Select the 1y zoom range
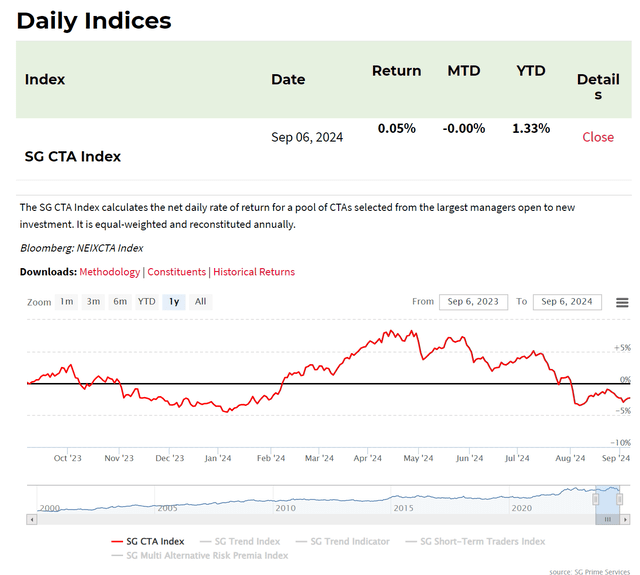This screenshot has width=640, height=575. tap(174, 302)
